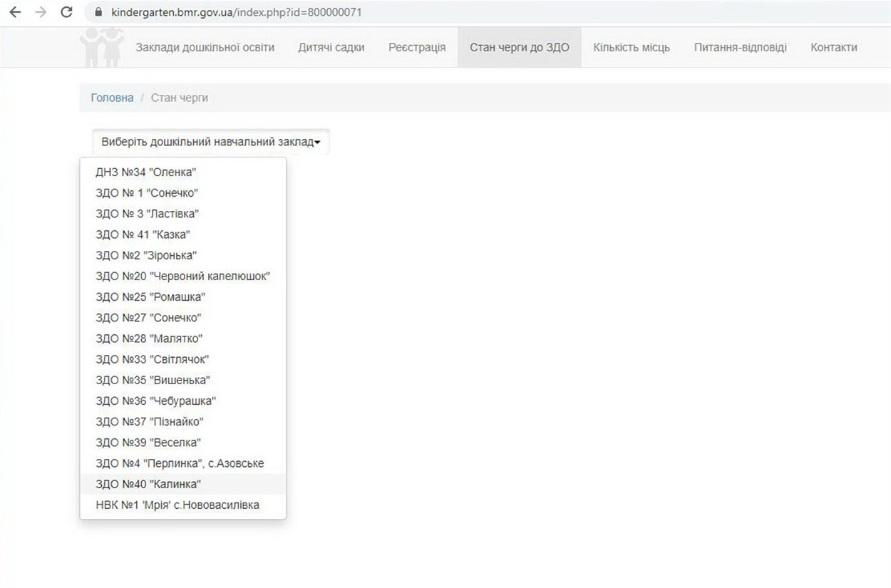Select ЗДО №36 "Чебурашка"
This screenshot has width=891, height=588.
182,401
